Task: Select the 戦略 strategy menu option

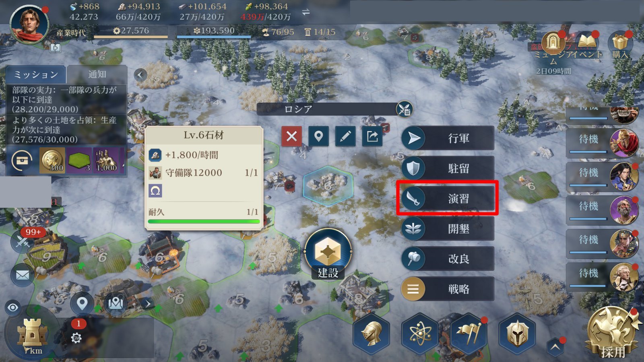Action: (448, 289)
